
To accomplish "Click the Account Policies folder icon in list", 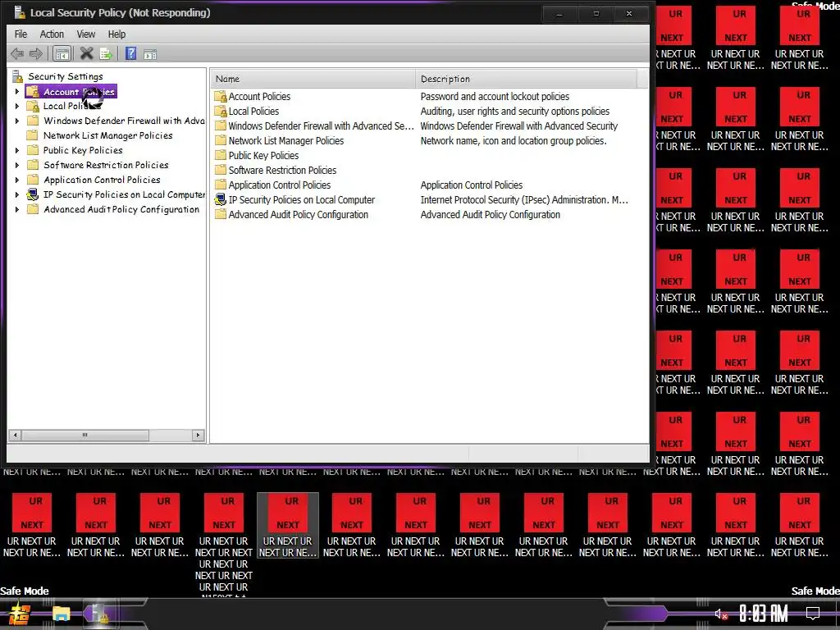I will click(220, 97).
